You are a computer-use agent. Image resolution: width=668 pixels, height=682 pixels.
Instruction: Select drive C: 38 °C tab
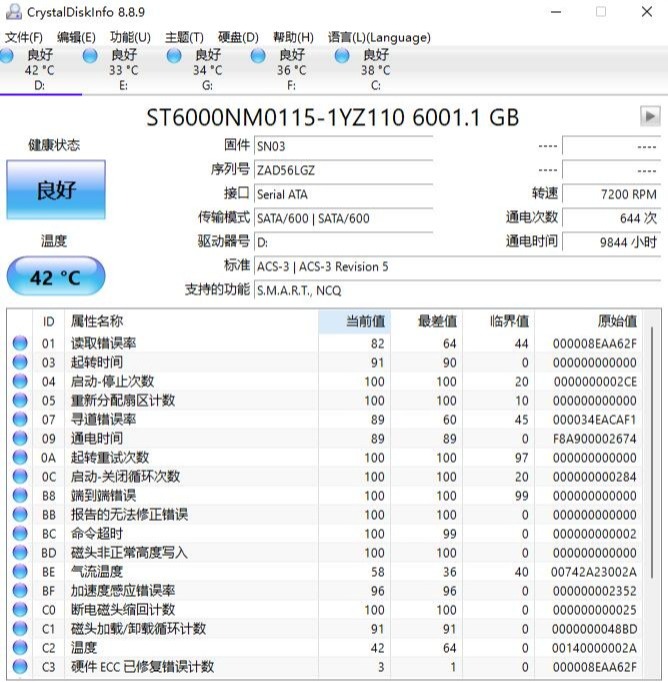[x=375, y=70]
